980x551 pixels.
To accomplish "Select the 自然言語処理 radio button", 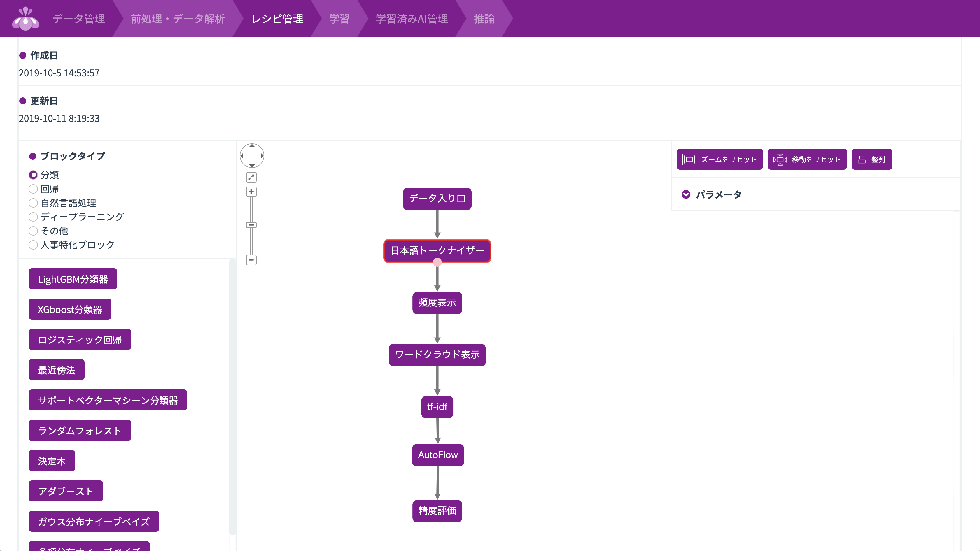I will pos(34,203).
